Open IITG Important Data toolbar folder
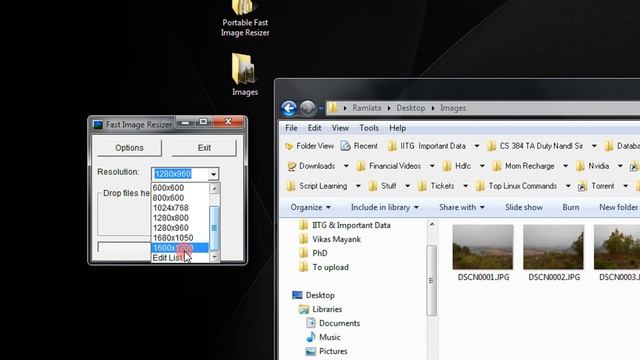 pyautogui.click(x=427, y=146)
